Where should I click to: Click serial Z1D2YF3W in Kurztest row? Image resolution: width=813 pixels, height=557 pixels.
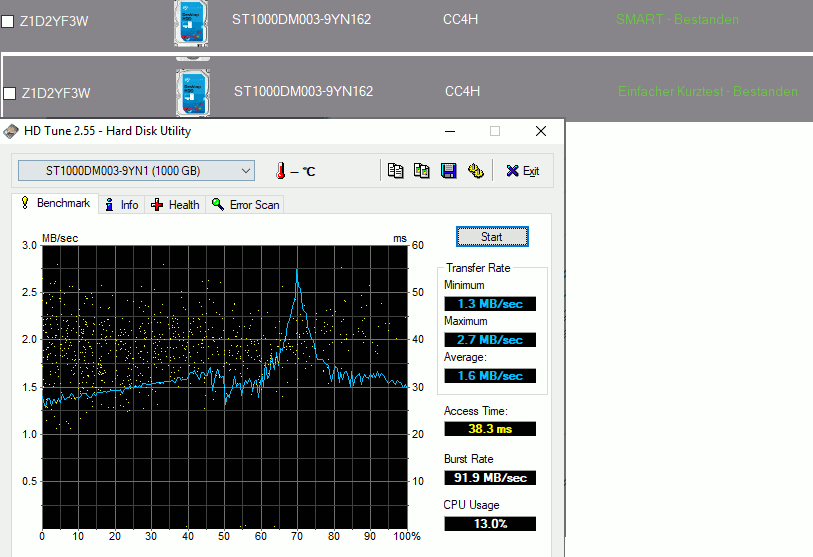pyautogui.click(x=56, y=93)
